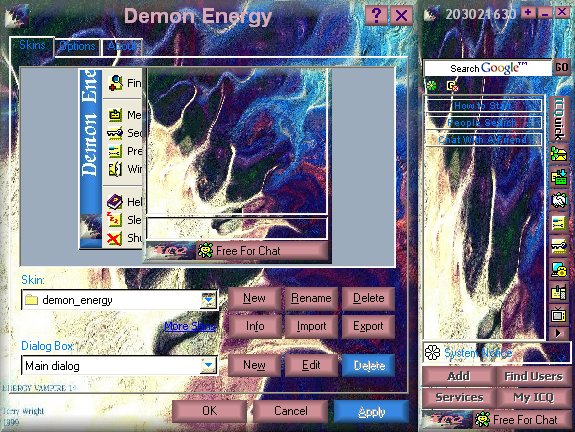Screen dimensions: 575x432
Task: Click the Search Google input field
Action: 488,68
